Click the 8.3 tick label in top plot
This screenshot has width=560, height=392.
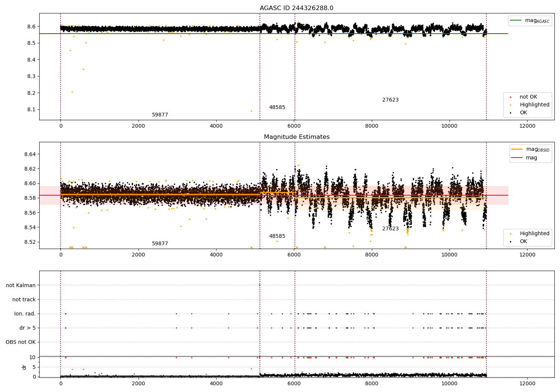tap(32, 77)
